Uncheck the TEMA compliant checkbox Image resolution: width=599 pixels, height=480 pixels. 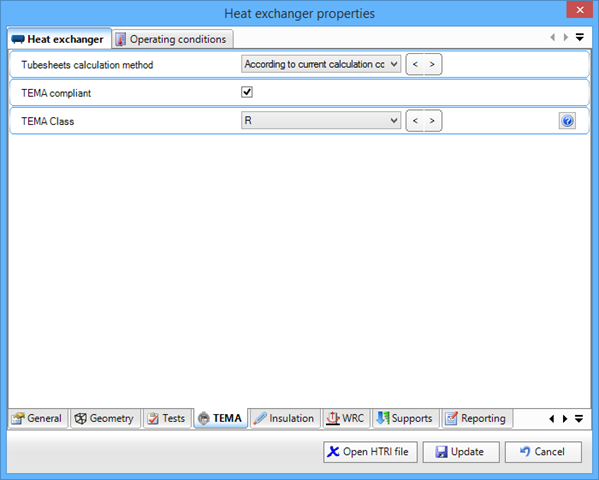click(247, 92)
